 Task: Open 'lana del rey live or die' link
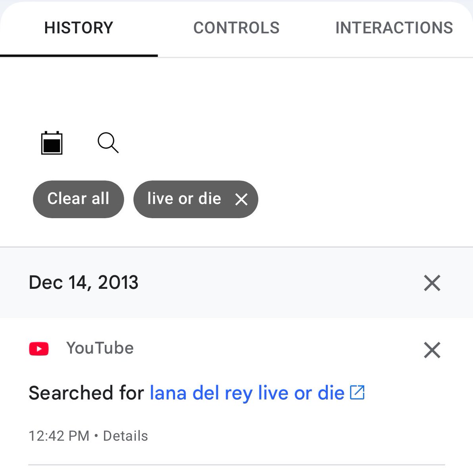pyautogui.click(x=247, y=393)
